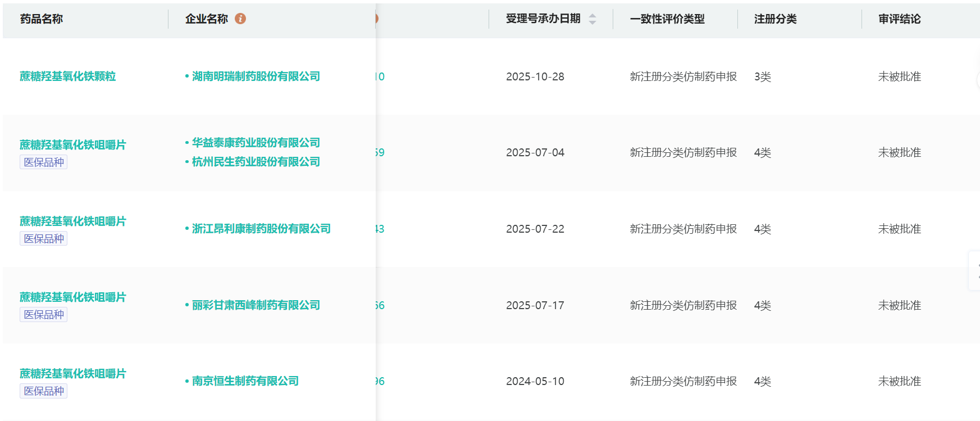Select the date 2025-07-04
980x421 pixels.
535,153
